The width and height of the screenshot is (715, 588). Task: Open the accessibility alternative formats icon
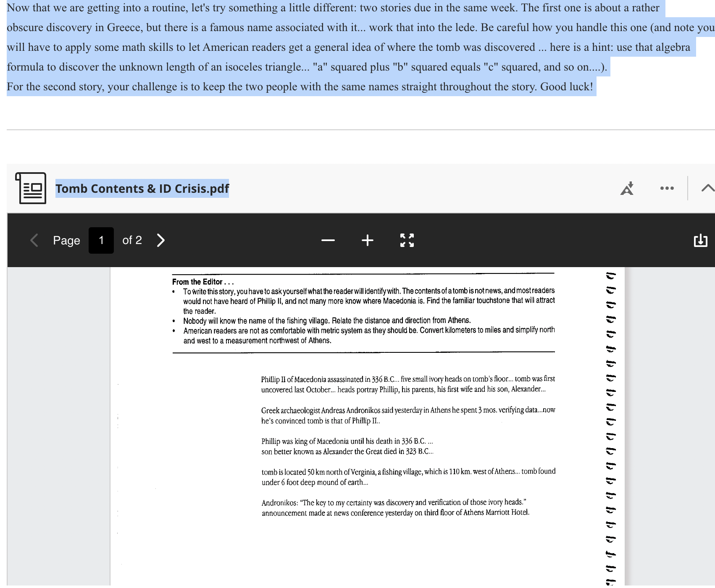(x=627, y=188)
